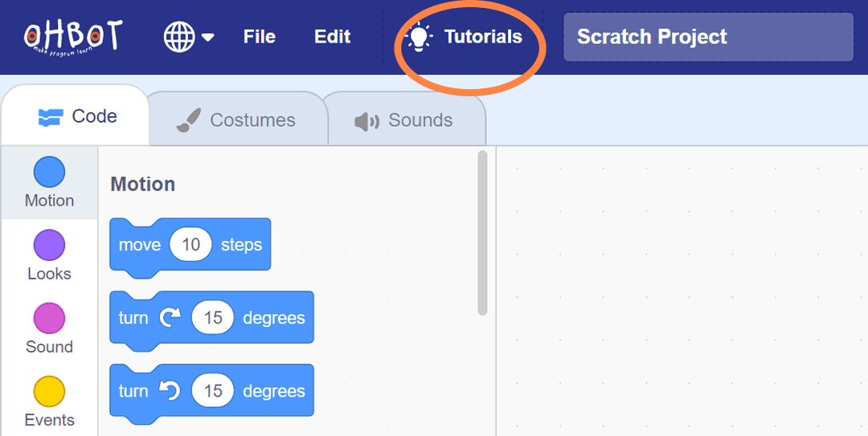
Task: Click the Ohbot logo
Action: (x=72, y=37)
